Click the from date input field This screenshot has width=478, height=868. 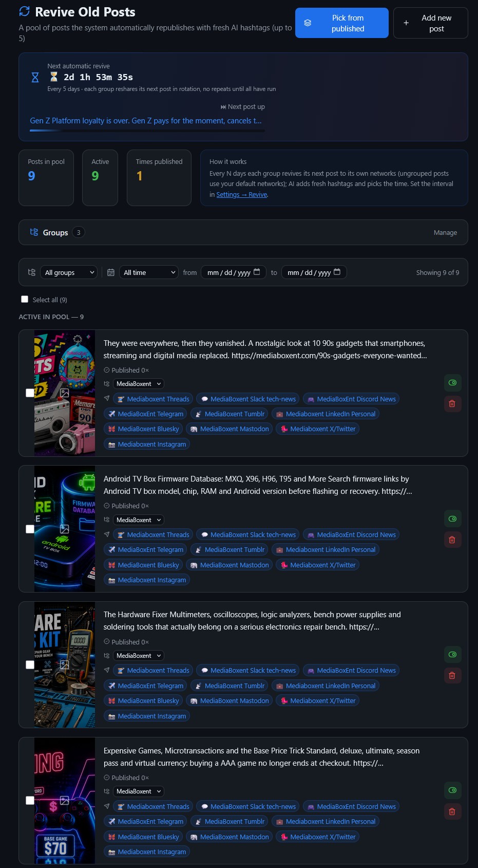234,272
